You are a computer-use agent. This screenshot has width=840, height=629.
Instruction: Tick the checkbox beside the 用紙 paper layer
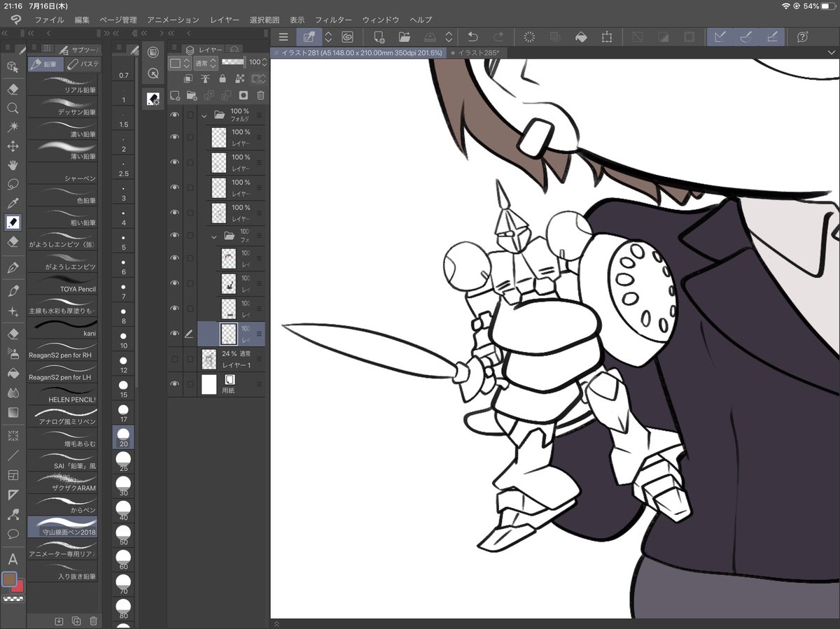[190, 384]
